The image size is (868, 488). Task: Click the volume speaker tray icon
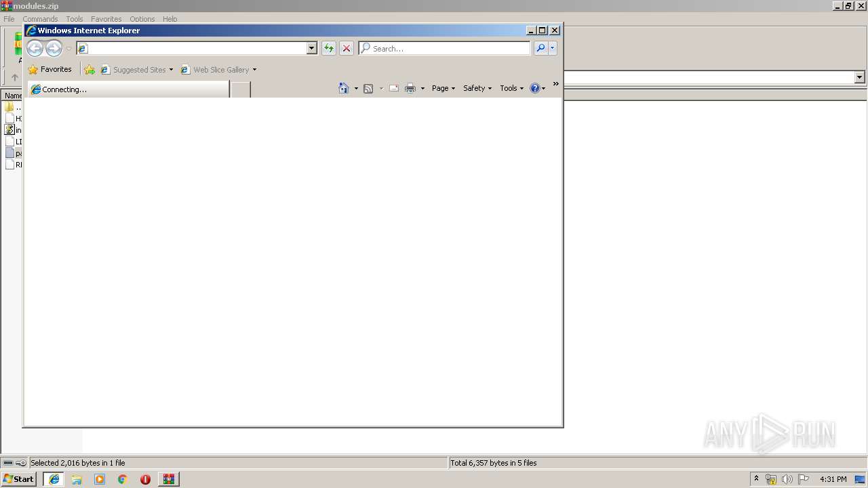(787, 479)
